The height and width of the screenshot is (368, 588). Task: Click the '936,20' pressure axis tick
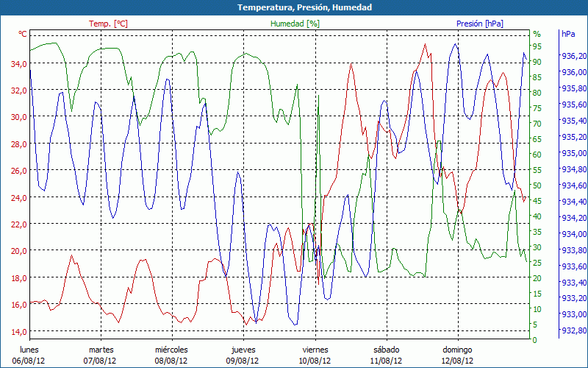coord(573,56)
